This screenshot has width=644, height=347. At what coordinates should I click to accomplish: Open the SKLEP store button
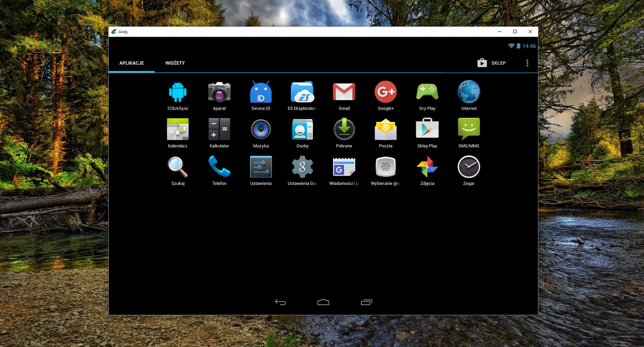(x=492, y=63)
